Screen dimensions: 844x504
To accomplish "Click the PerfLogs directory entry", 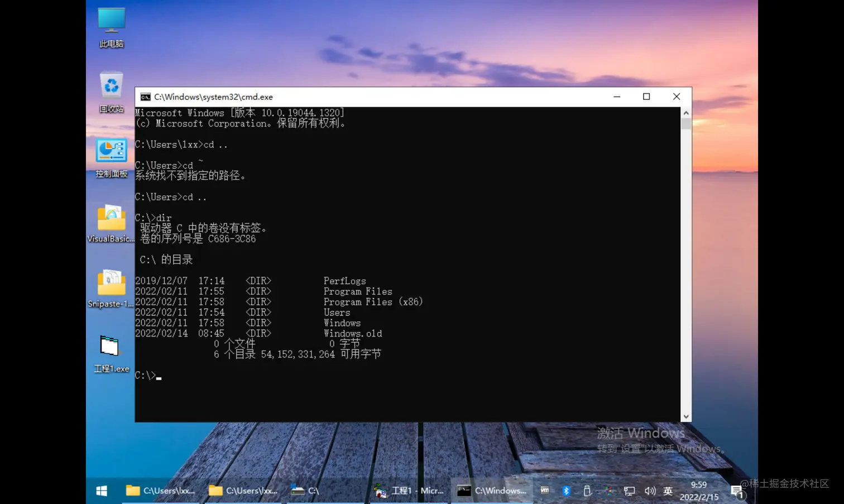I will tap(345, 281).
